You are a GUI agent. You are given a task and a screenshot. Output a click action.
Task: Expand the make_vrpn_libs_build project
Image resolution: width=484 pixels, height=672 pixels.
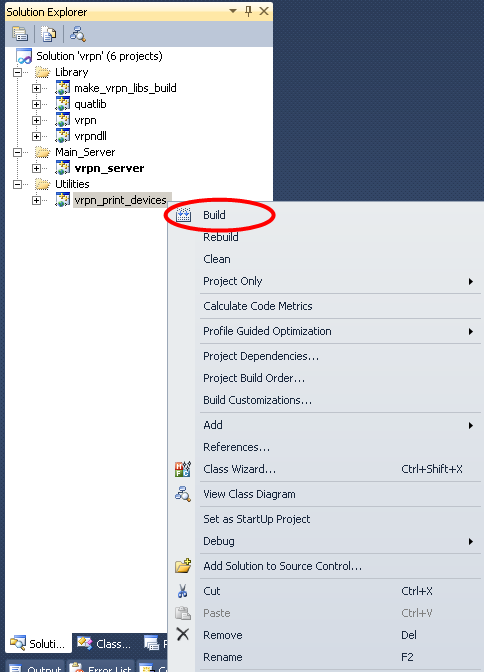tap(36, 88)
